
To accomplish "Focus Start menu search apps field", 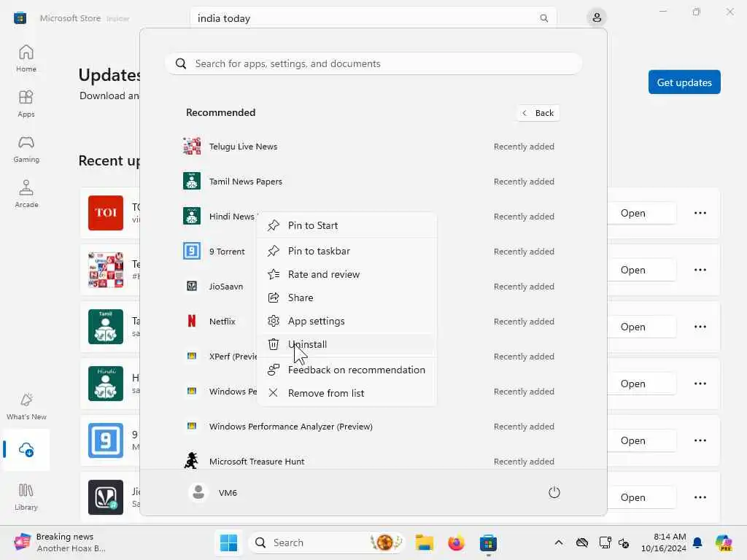I will coord(373,63).
